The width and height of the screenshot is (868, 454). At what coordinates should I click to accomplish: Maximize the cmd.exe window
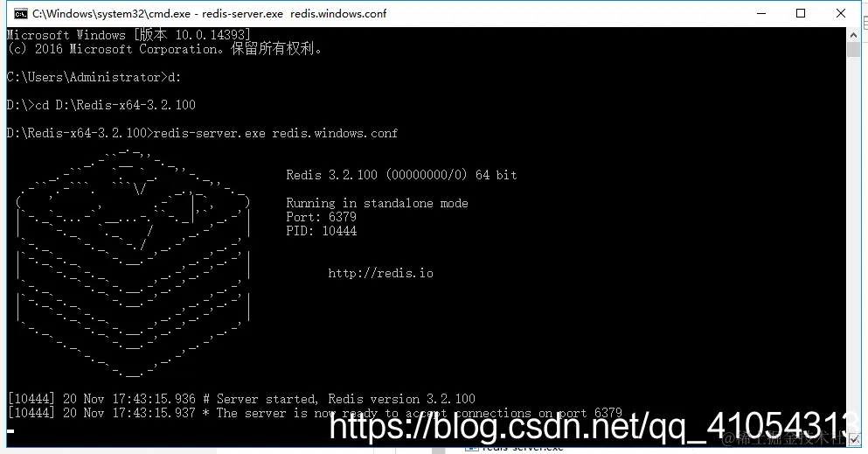(801, 13)
